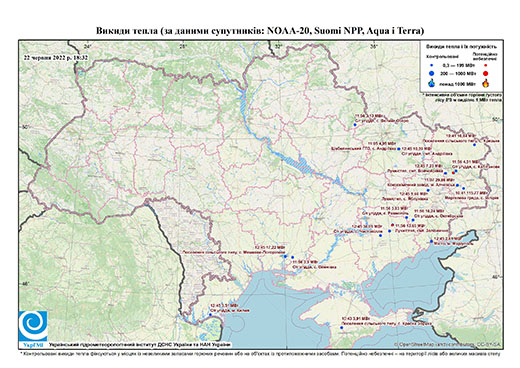
Task: Open the OpenStreetMap contributors attribution
Action: [x=448, y=344]
